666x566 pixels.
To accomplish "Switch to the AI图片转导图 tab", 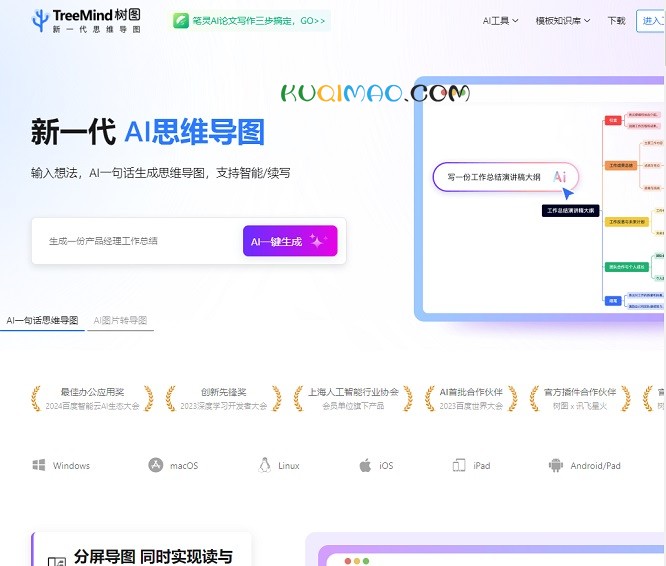I will (120, 321).
